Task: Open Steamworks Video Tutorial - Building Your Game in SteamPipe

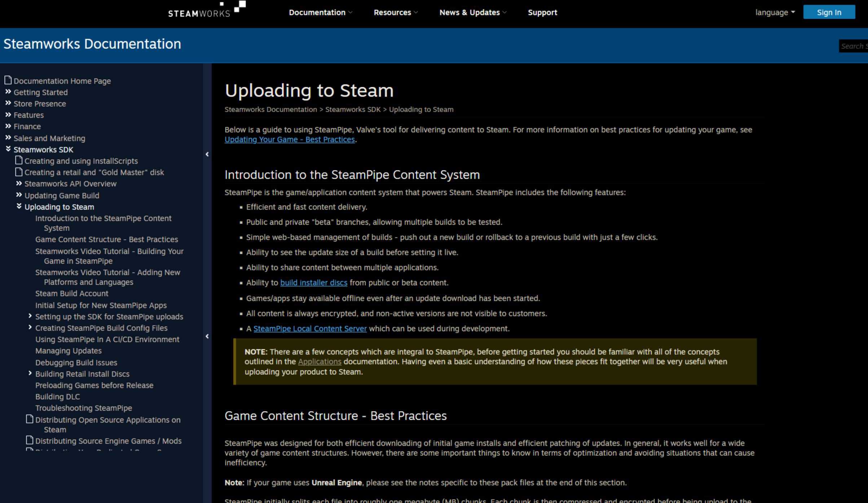Action: (x=109, y=256)
